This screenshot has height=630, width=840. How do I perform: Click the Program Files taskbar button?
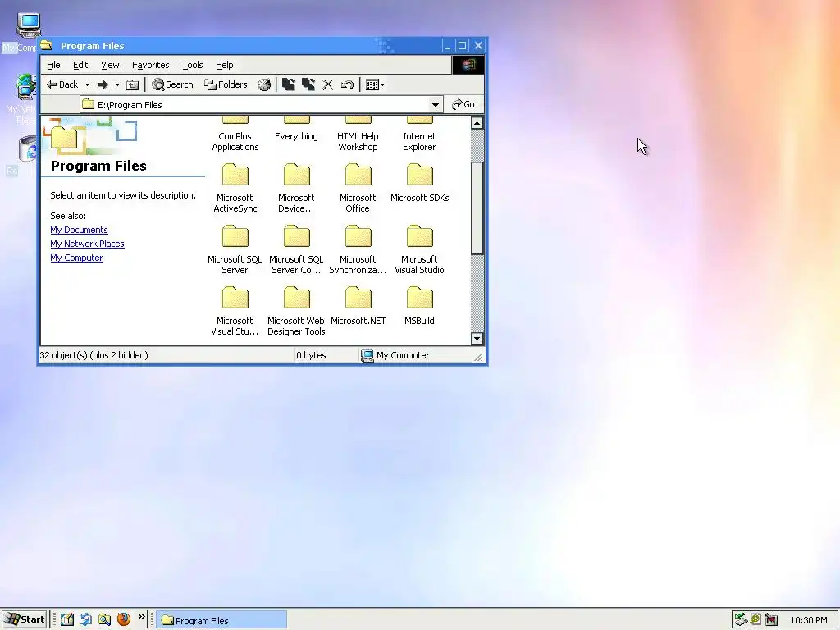tap(221, 620)
